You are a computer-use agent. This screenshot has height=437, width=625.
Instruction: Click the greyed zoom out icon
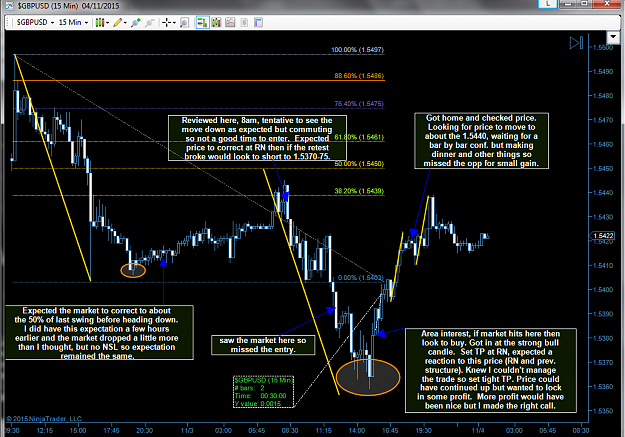tap(149, 22)
